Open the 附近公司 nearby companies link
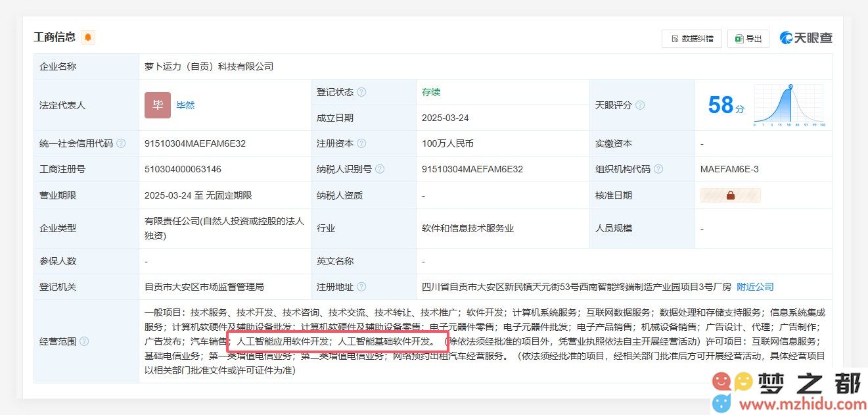This screenshot has height=415, width=868. pos(755,287)
